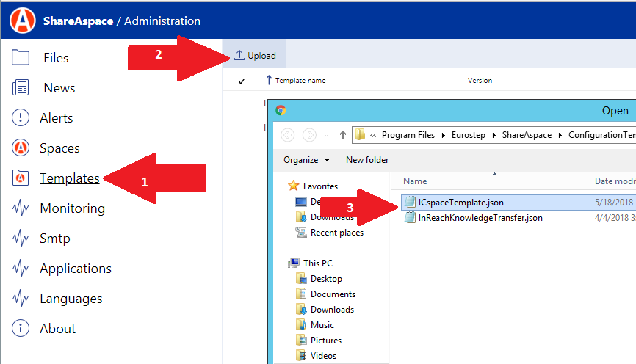Screen dimensions: 636x364
Task: Open the News newspaper icon
Action: point(21,87)
